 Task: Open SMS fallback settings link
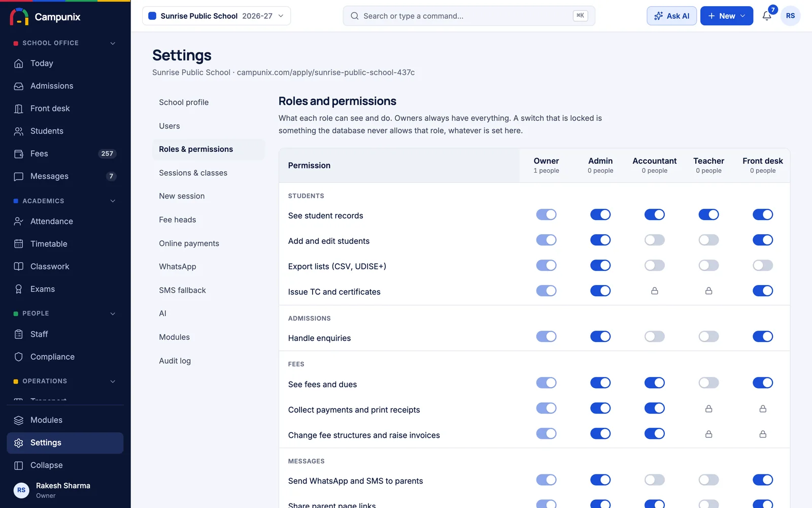pos(209,290)
